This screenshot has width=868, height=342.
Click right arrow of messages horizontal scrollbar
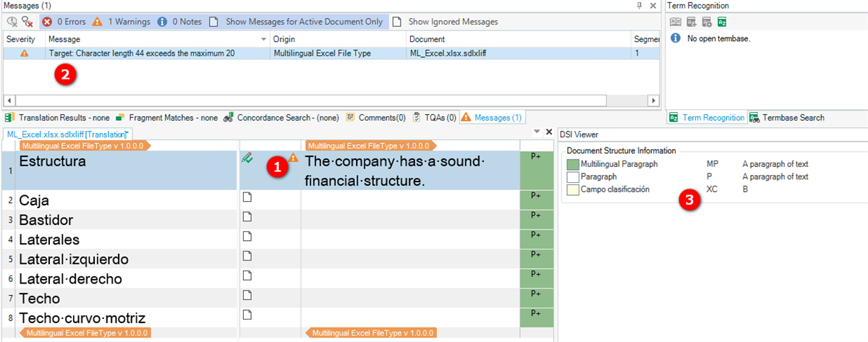click(654, 101)
